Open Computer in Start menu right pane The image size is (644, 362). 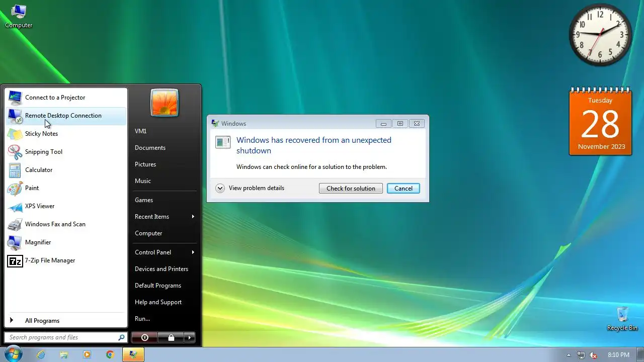(148, 233)
